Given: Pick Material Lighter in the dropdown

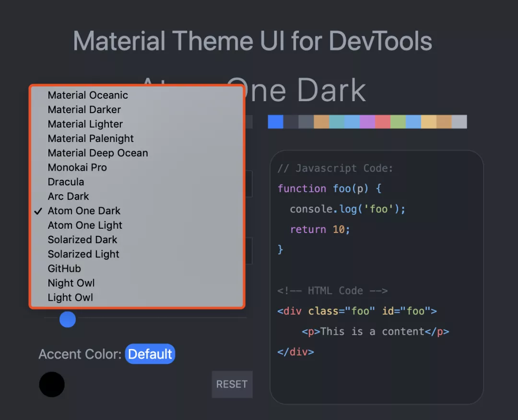Looking at the screenshot, I should [x=137, y=124].
